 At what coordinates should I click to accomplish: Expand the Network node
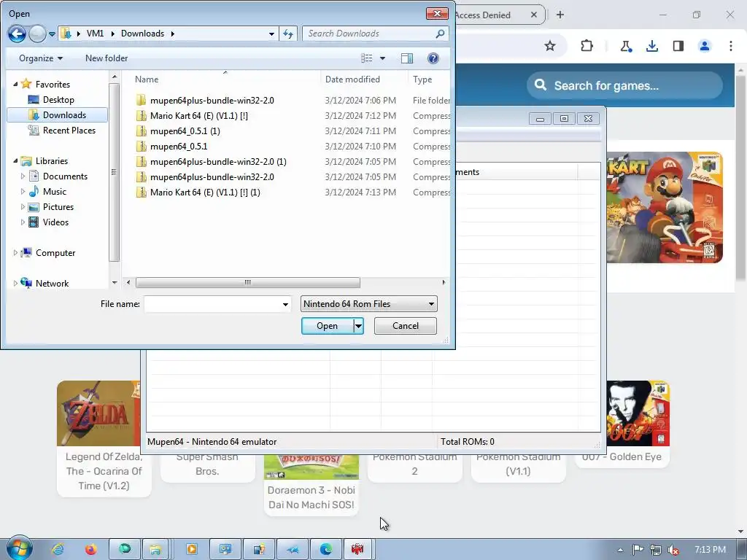coord(15,284)
